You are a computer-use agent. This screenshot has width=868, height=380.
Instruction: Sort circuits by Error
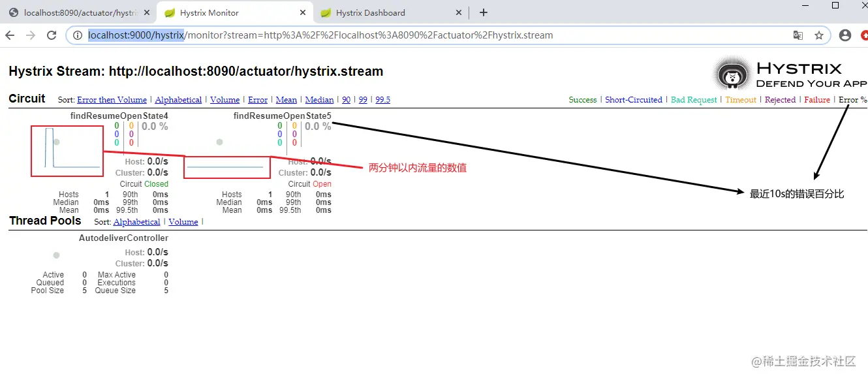pos(258,100)
